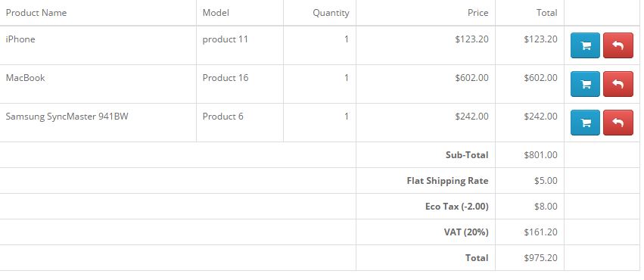This screenshot has height=280, width=644.
Task: Select the product 11 model cell
Action: (240, 45)
